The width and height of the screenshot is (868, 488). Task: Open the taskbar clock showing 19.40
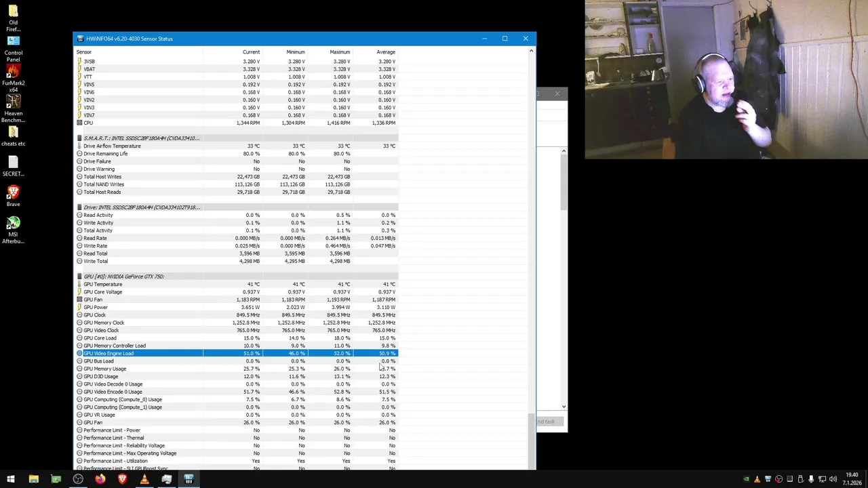[852, 480]
